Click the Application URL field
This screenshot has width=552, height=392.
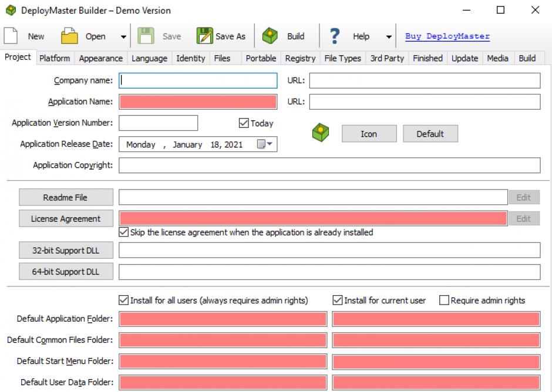[x=425, y=102]
